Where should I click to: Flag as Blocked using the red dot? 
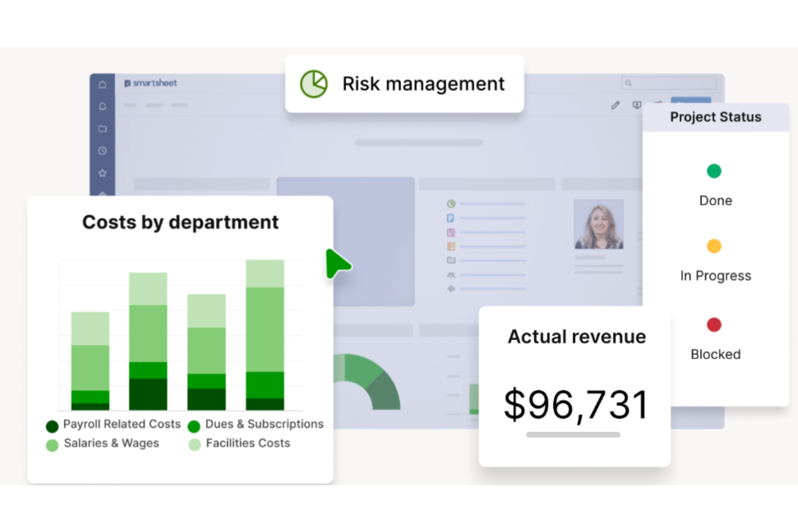coord(714,324)
